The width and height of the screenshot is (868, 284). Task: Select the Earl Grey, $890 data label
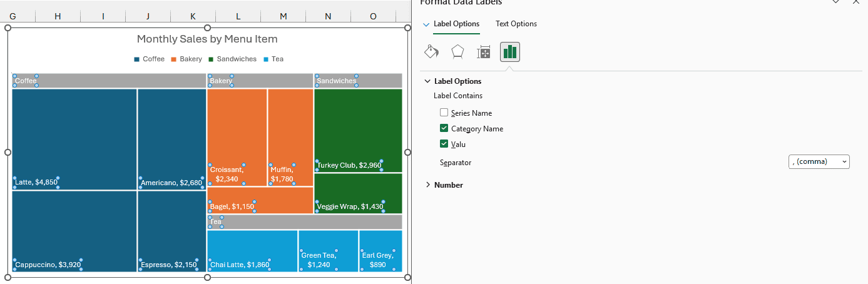(377, 260)
